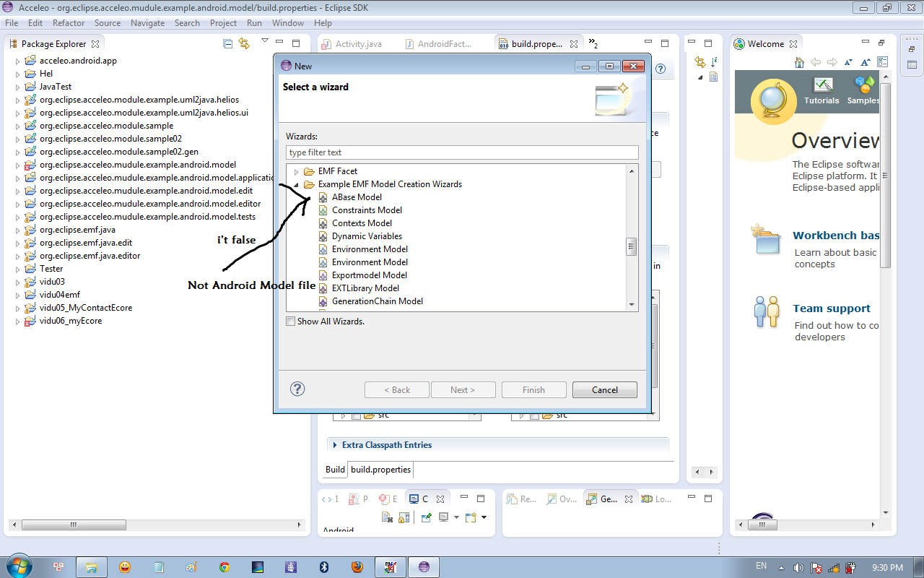Switch to the Activity.java editor tab
Viewport: 924px width, 578px height.
coord(352,44)
